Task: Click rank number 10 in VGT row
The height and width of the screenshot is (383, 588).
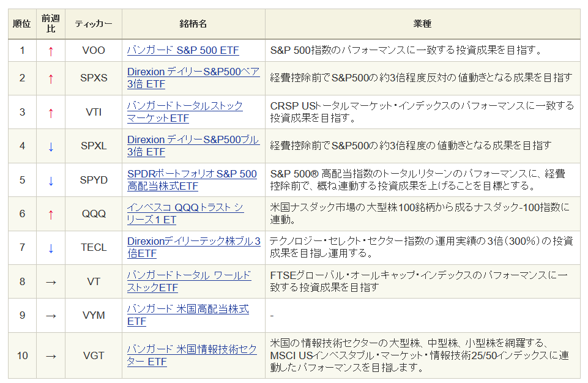Action: (22, 355)
